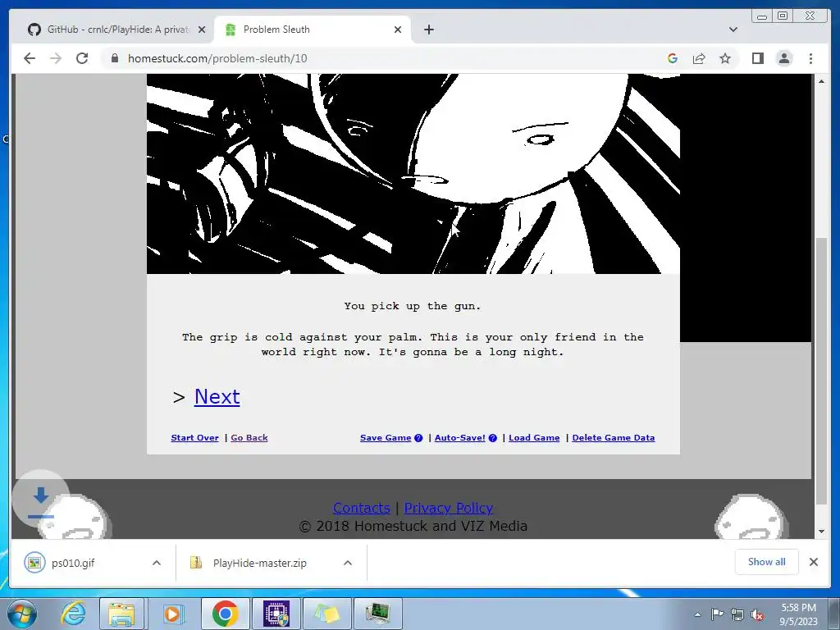Expand PlayHide-master.zip download options chevron
840x630 pixels.
[348, 563]
